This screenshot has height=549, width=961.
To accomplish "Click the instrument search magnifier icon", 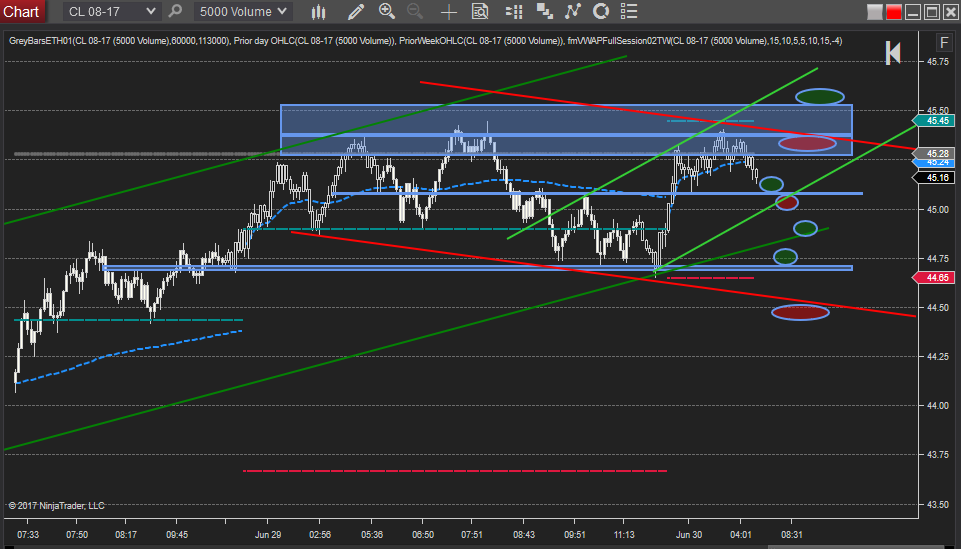I will [175, 11].
